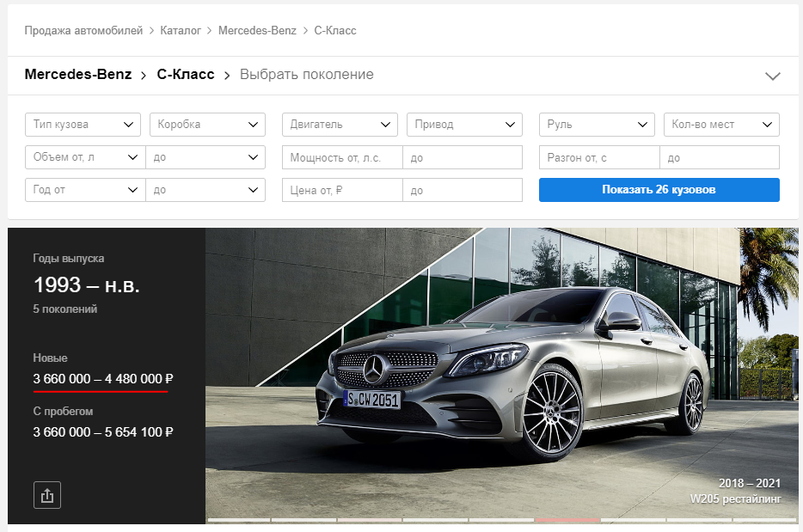803x532 pixels.
Task: Click the '5 поколений' text
Action: pos(65,309)
